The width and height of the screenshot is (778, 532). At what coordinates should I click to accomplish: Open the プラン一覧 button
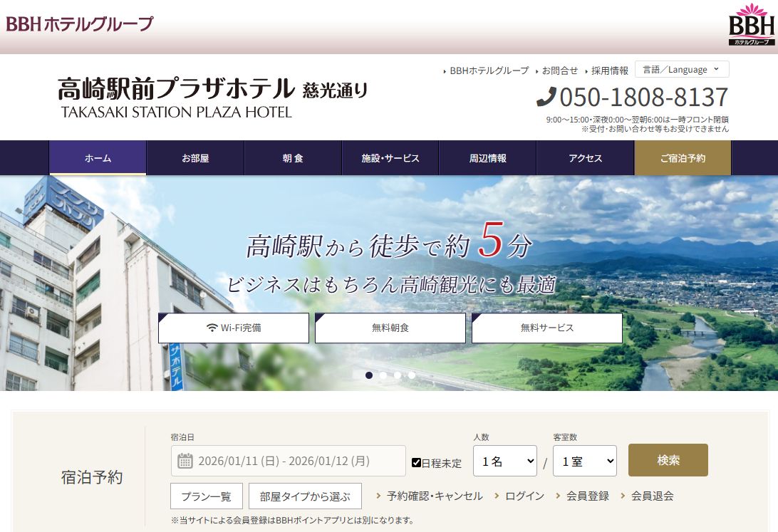tap(206, 496)
